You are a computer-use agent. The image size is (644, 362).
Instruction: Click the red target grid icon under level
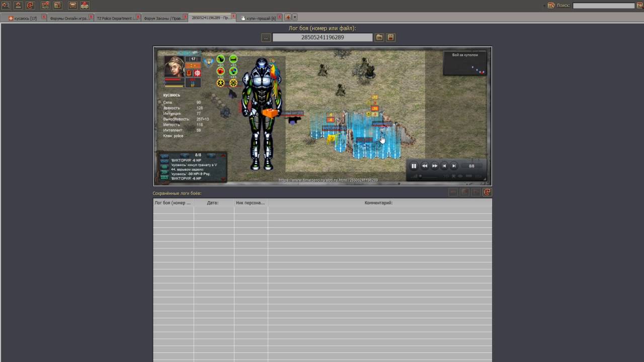click(197, 73)
